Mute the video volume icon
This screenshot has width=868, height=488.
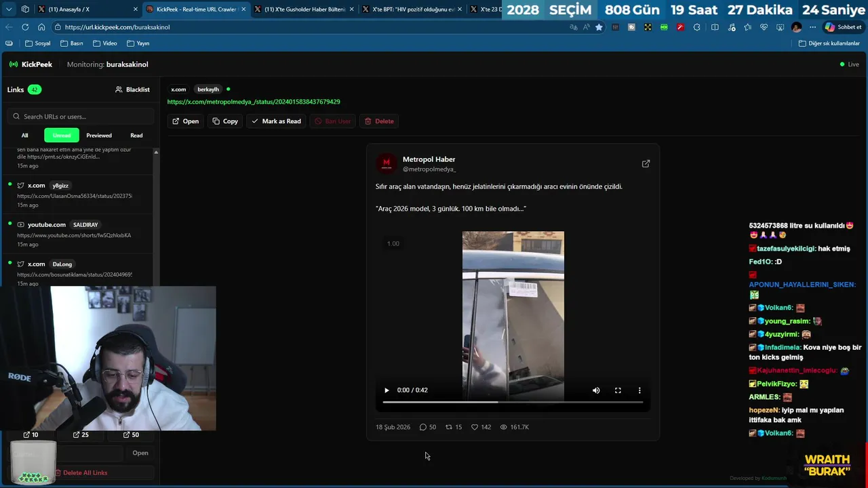596,390
